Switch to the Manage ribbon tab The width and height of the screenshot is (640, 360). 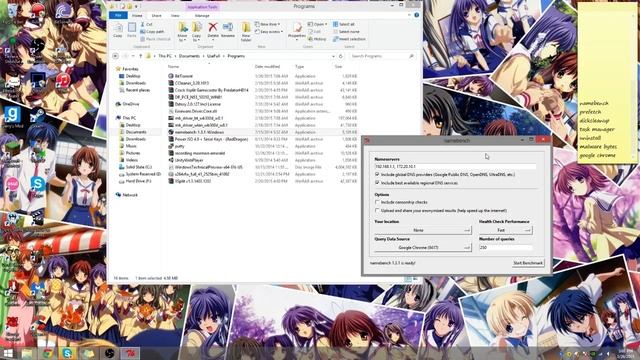pyautogui.click(x=202, y=16)
